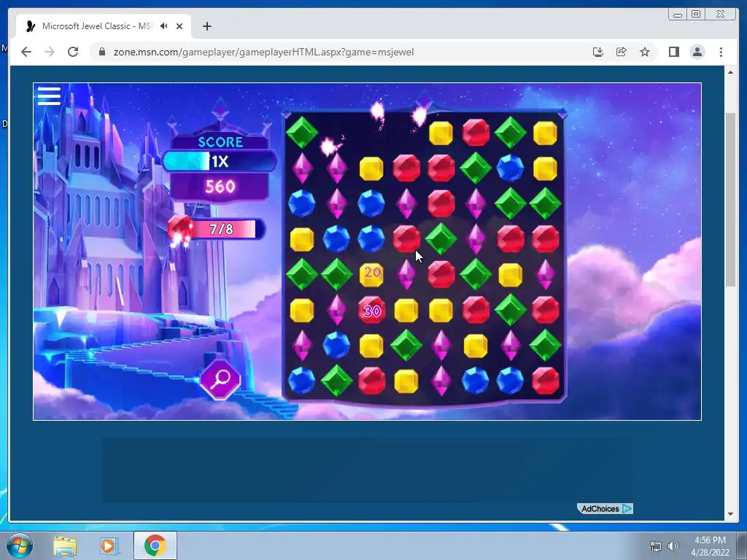Select blue jewel in board's bottom-left corner
The height and width of the screenshot is (560, 747).
(302, 381)
